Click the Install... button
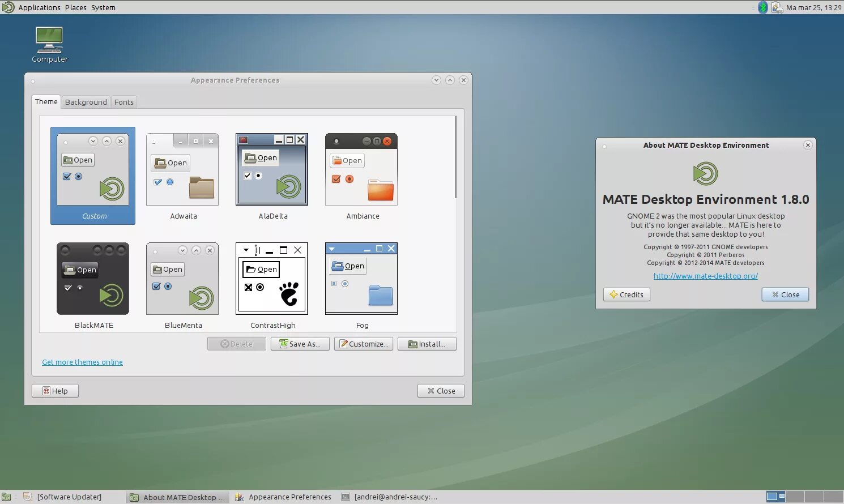The image size is (844, 504). tap(427, 344)
